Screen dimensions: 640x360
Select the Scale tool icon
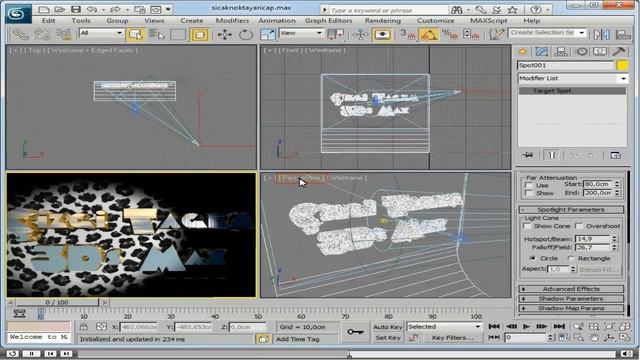pos(267,35)
